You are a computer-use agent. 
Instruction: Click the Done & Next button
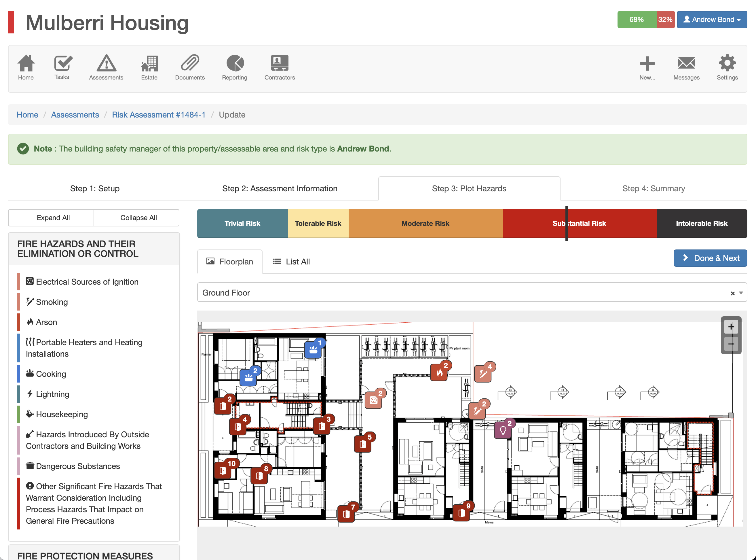point(710,258)
